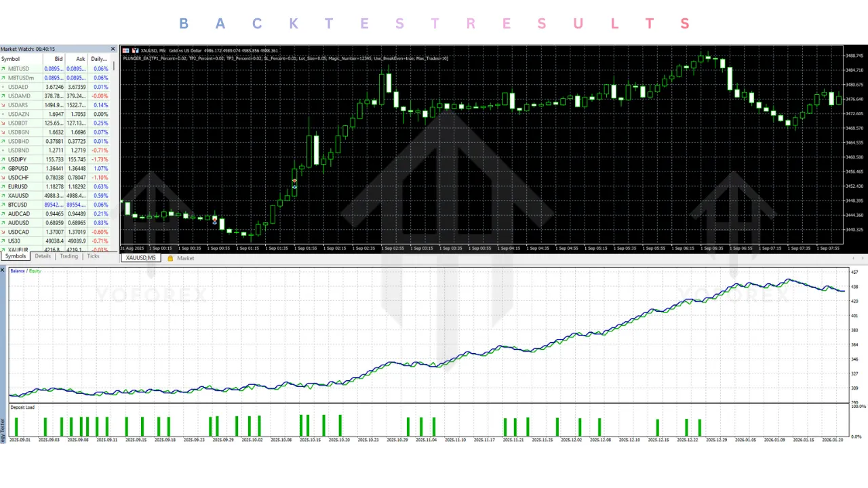Close the Market Watch panel
This screenshot has height=488, width=868.
[x=113, y=49]
